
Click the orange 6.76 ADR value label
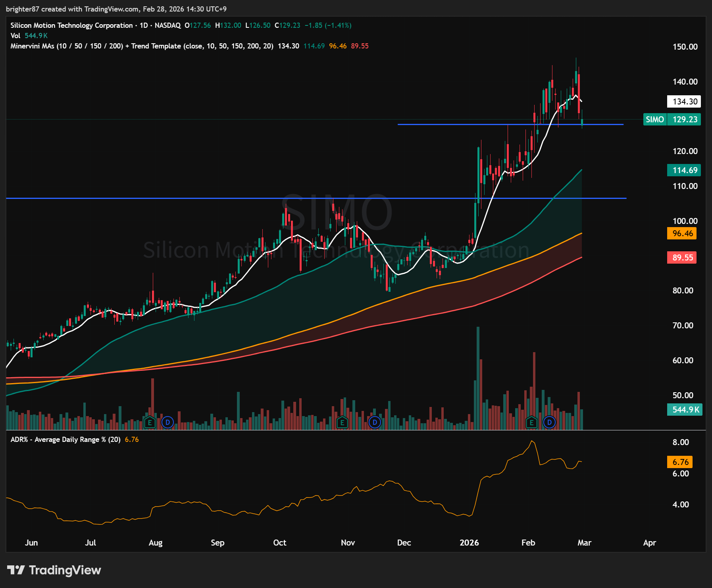click(680, 462)
